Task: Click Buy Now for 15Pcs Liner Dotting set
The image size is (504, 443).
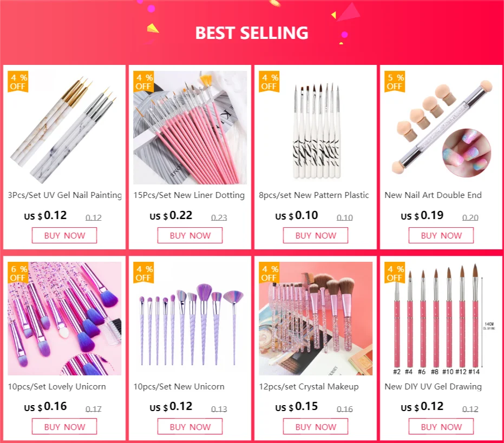Action: pyautogui.click(x=190, y=235)
